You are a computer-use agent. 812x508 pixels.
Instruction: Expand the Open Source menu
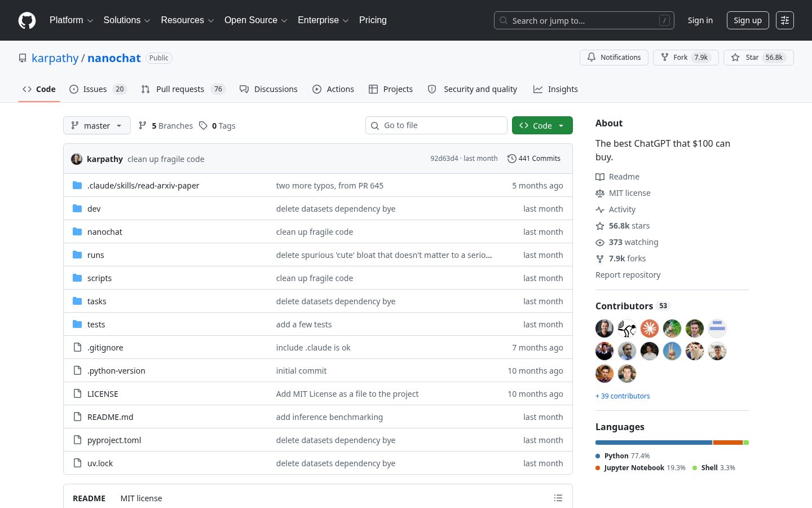coord(256,20)
